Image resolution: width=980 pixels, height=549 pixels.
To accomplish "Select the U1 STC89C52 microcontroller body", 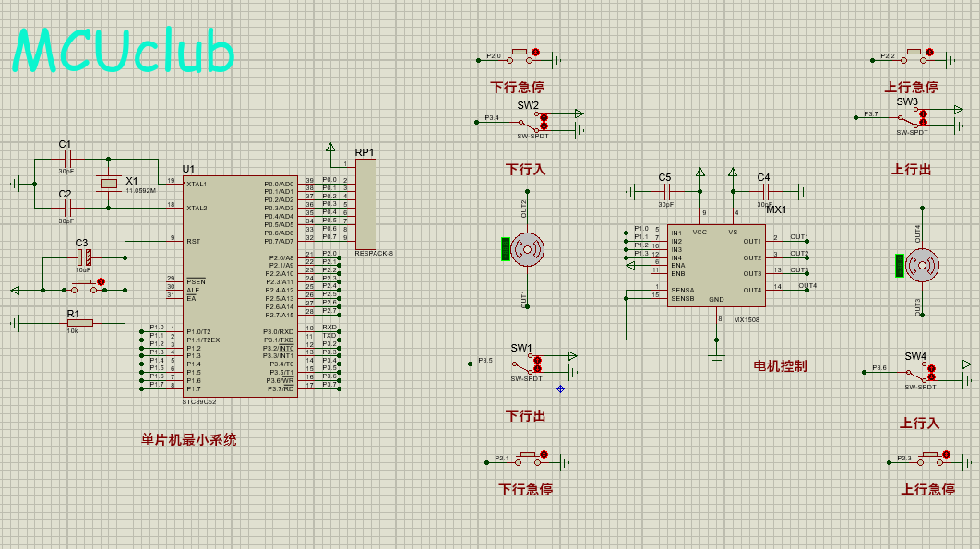I will click(240, 286).
